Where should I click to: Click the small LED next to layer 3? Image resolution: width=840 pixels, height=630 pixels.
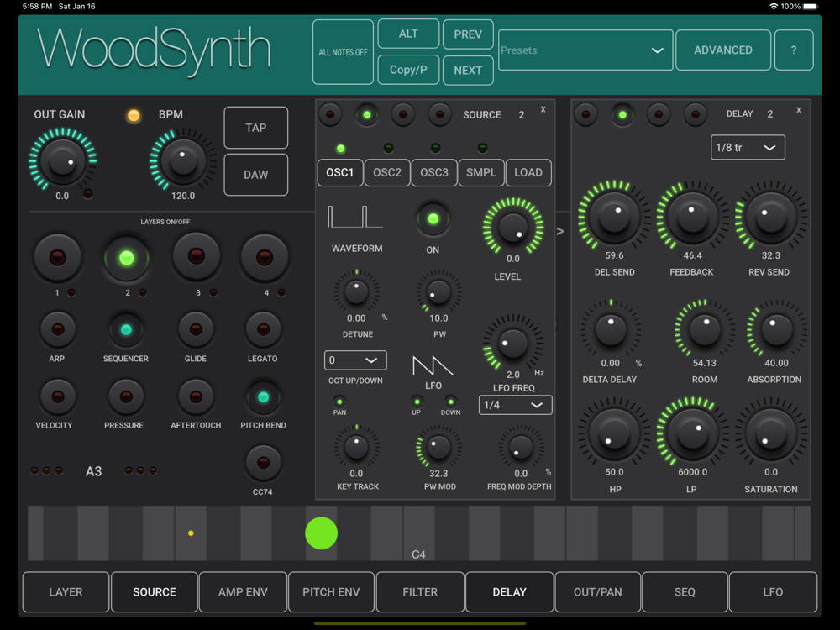click(213, 292)
